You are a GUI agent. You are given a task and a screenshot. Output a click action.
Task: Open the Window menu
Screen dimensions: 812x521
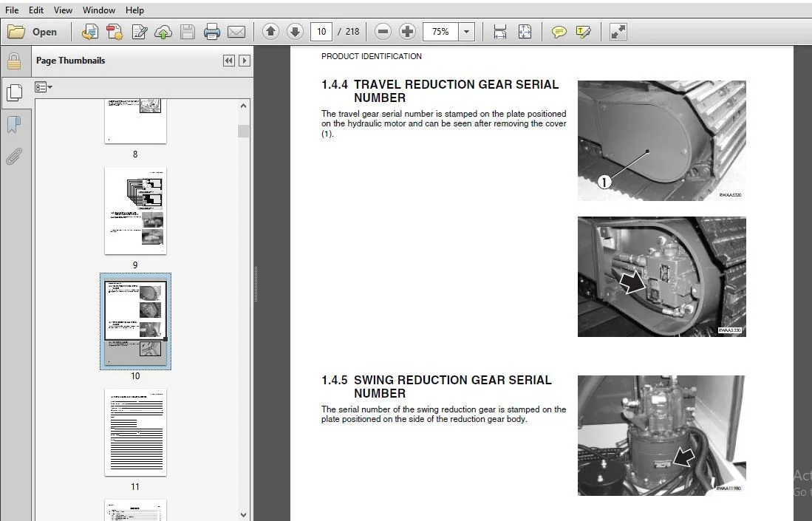click(x=98, y=10)
